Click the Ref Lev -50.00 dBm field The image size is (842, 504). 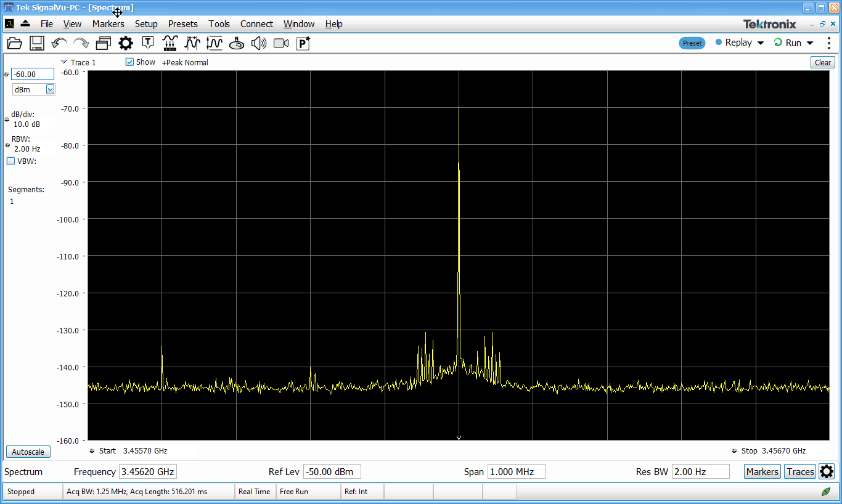pyautogui.click(x=332, y=472)
